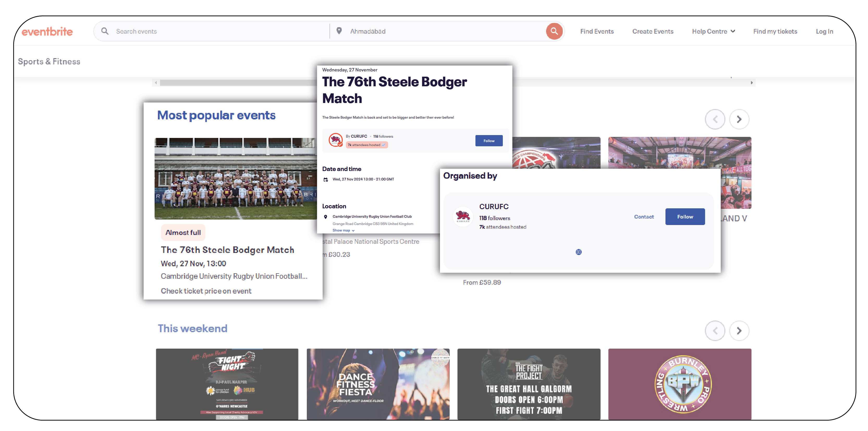Click the calendar icon under Date and time
Image resolution: width=868 pixels, height=431 pixels.
(326, 180)
